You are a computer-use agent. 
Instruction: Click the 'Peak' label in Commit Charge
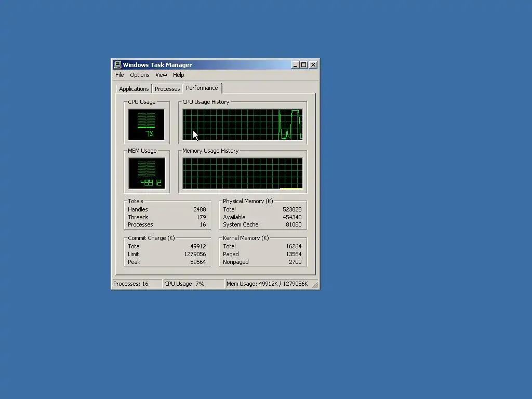pos(134,262)
